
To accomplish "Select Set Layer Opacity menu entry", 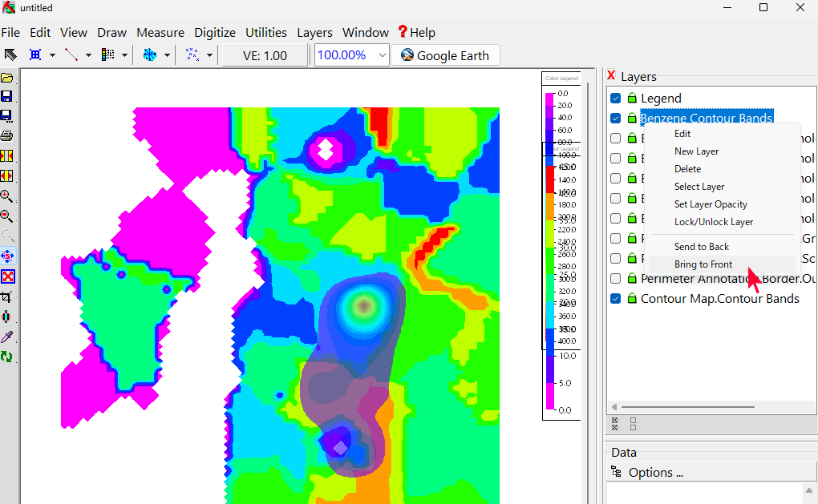I will (711, 204).
